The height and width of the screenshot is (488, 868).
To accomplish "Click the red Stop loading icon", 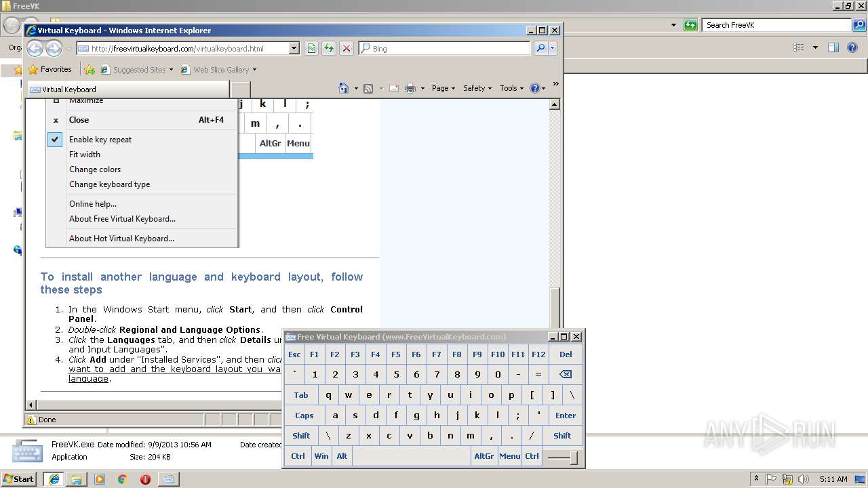I will tap(347, 48).
